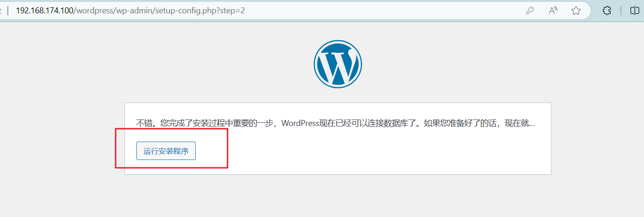The image size is (644, 217).
Task: Open the saved passwords key icon
Action: (530, 11)
